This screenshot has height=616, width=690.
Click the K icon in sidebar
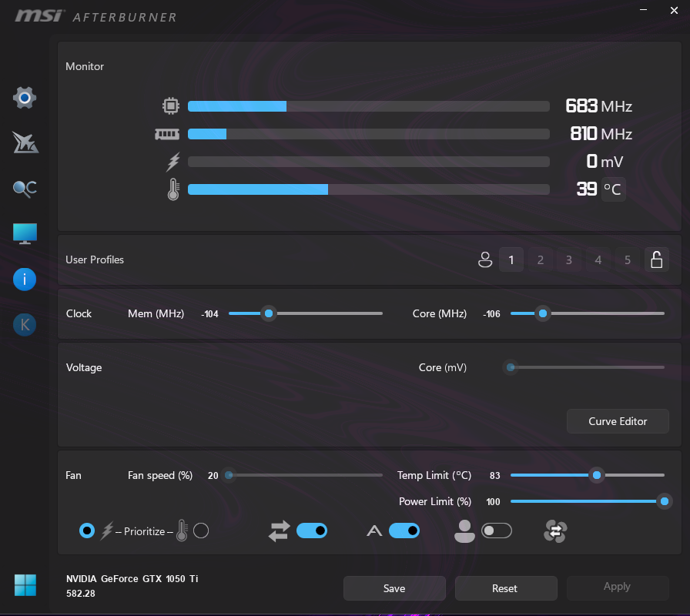click(x=25, y=325)
